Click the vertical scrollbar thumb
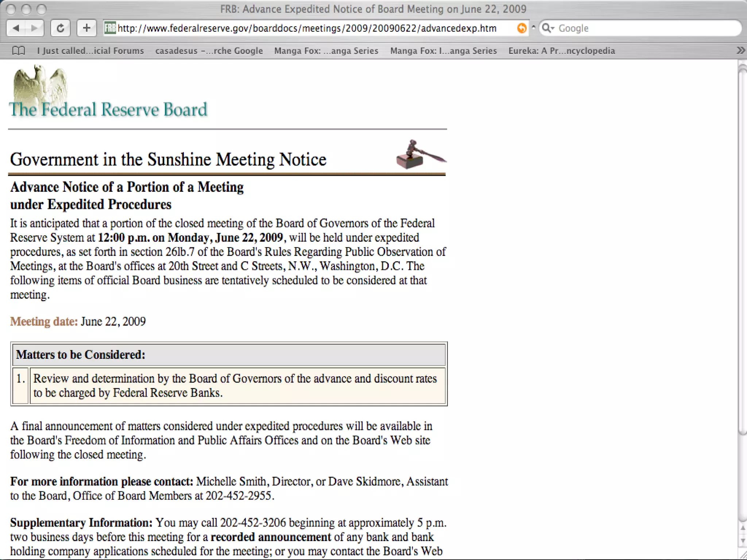Viewport: 747px width, 560px height. tap(743, 252)
